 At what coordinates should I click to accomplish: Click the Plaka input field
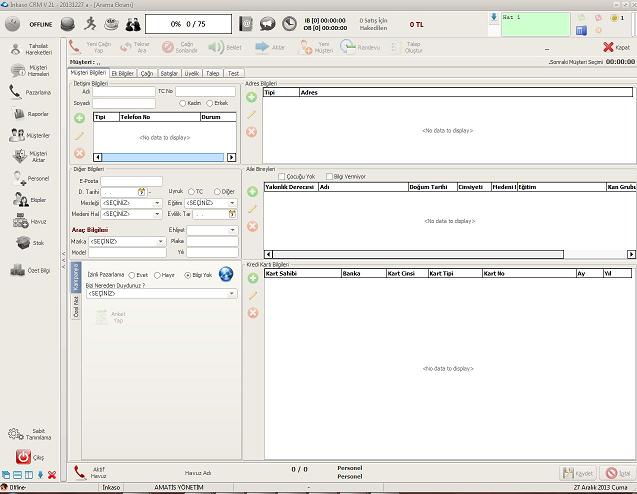pos(212,241)
